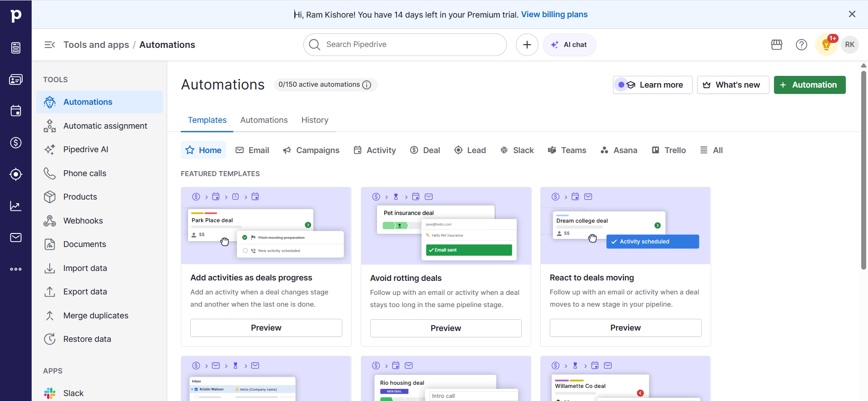Open the RK account avatar menu
This screenshot has height=401, width=868.
[850, 45]
